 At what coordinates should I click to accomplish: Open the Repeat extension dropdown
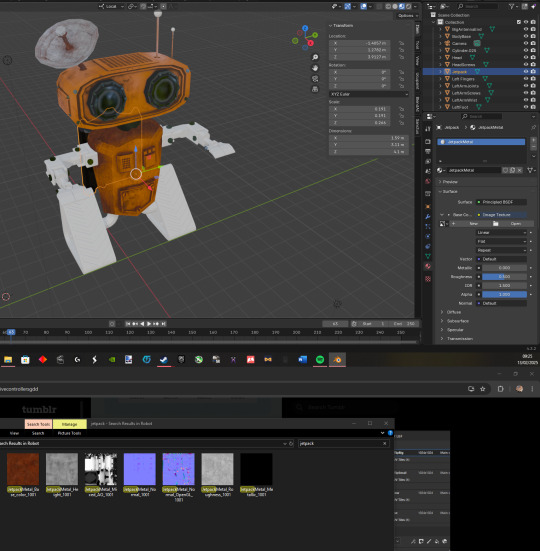point(501,250)
